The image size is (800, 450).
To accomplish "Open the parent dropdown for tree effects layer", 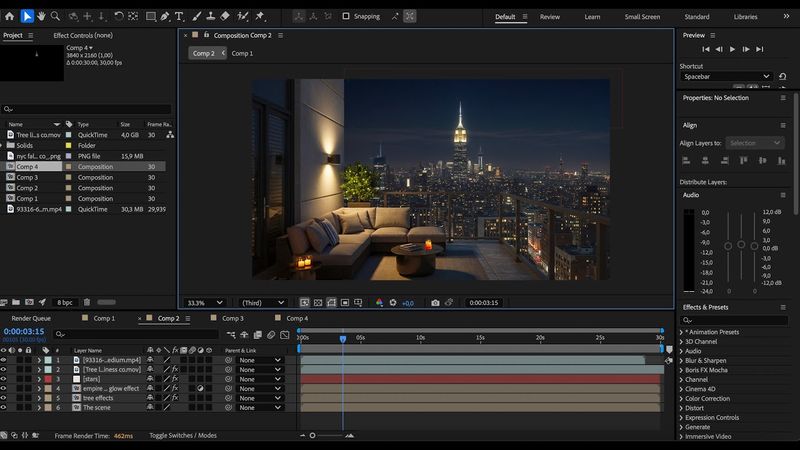I will pos(259,398).
